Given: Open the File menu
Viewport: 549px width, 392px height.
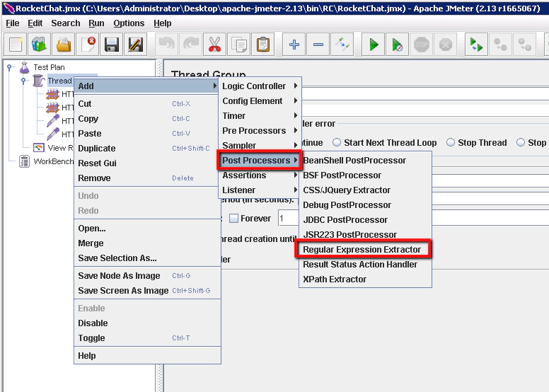Looking at the screenshot, I should tap(13, 23).
